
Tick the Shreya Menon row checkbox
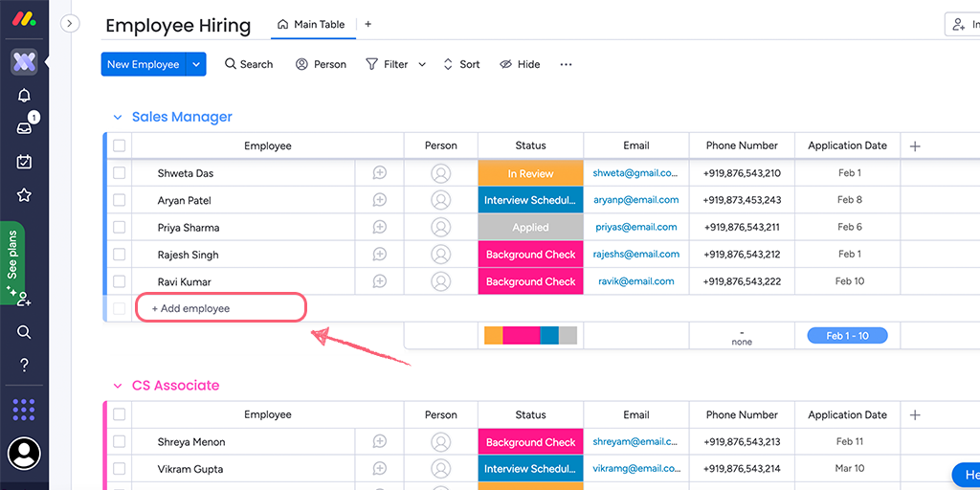(x=119, y=442)
